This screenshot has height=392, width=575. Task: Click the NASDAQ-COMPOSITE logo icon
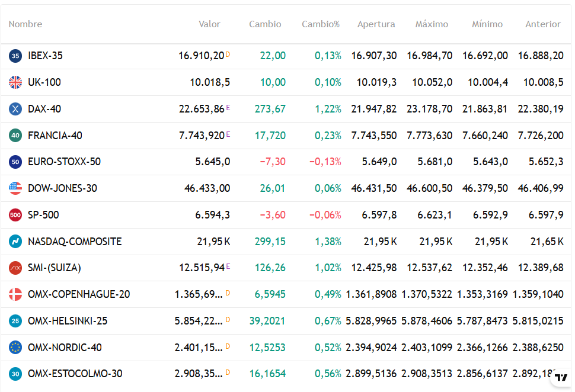point(15,242)
